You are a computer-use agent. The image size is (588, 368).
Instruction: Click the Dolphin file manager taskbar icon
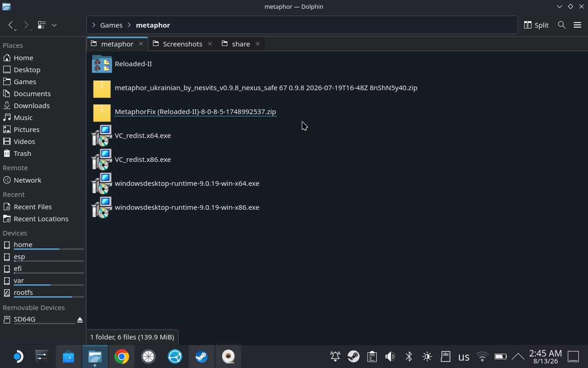pos(95,356)
